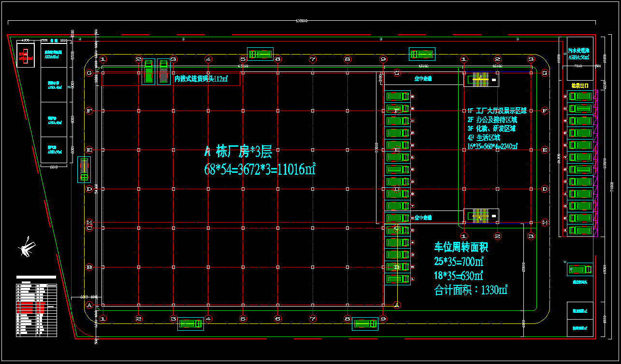Click the left-column grid bubble A
This screenshot has width=621, height=364.
tap(89, 305)
